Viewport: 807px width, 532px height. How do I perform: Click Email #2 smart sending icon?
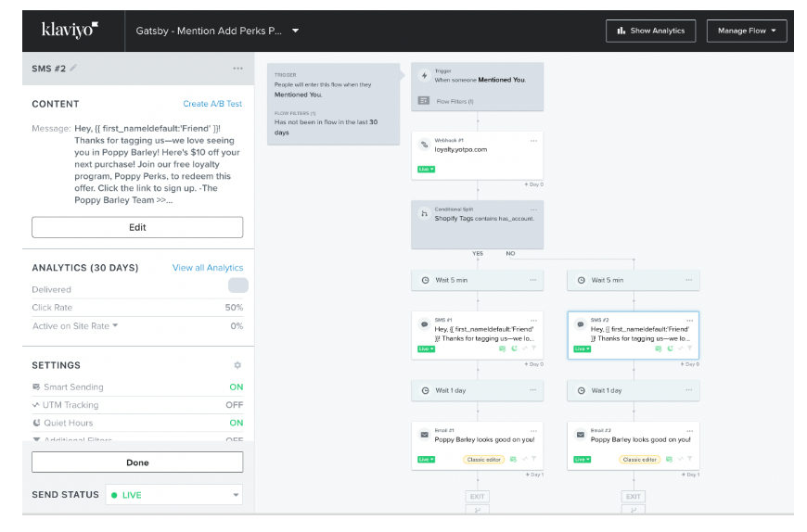click(669, 460)
